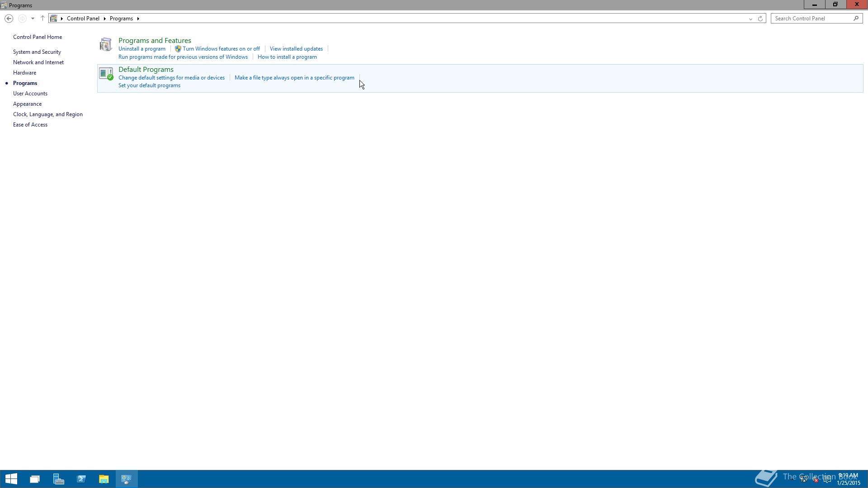
Task: Open the Action Center tray icon
Action: (x=827, y=479)
